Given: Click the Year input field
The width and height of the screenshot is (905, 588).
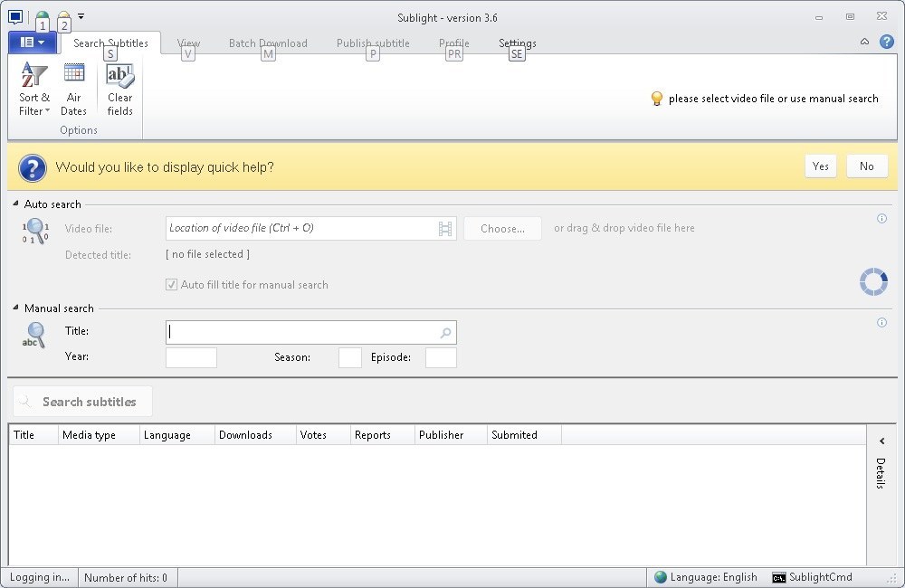Looking at the screenshot, I should [191, 357].
